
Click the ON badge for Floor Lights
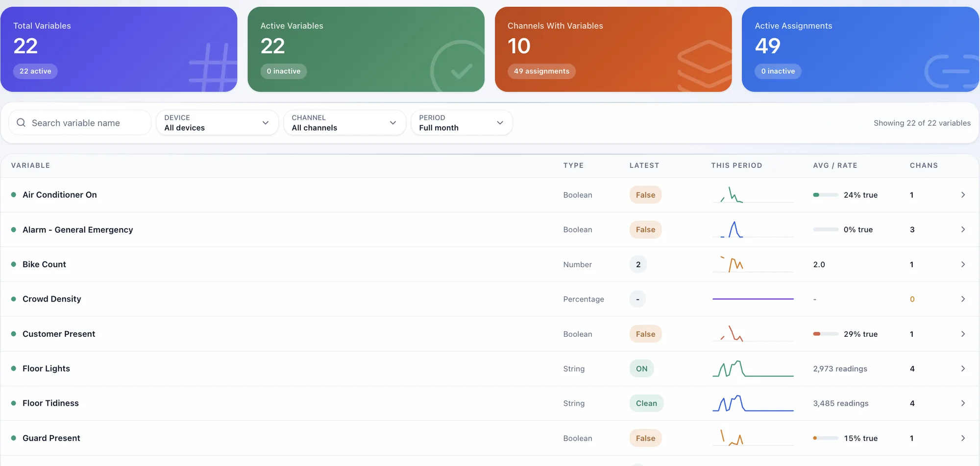pyautogui.click(x=641, y=369)
